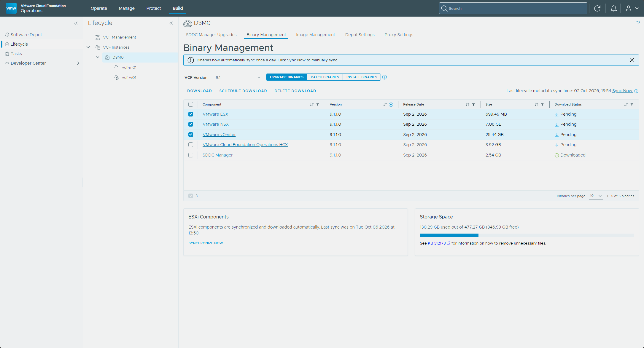Uncheck the VMware NSX row checkbox
This screenshot has width=644, height=348.
[x=191, y=124]
